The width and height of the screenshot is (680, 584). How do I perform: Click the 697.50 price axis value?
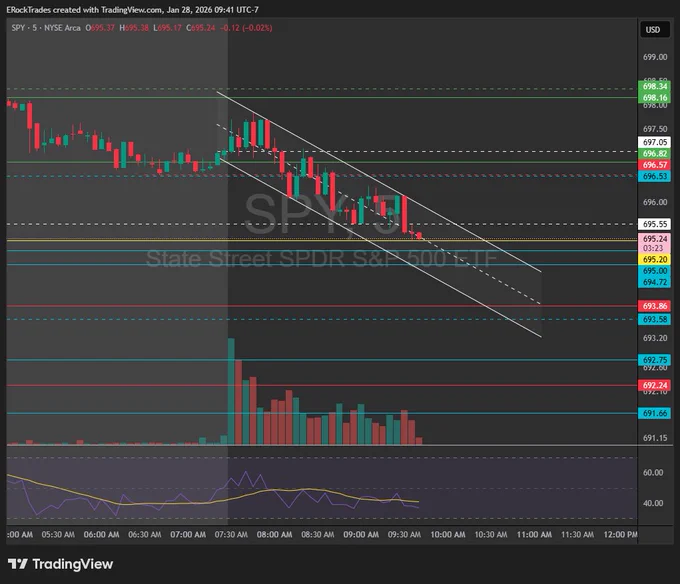tap(655, 129)
